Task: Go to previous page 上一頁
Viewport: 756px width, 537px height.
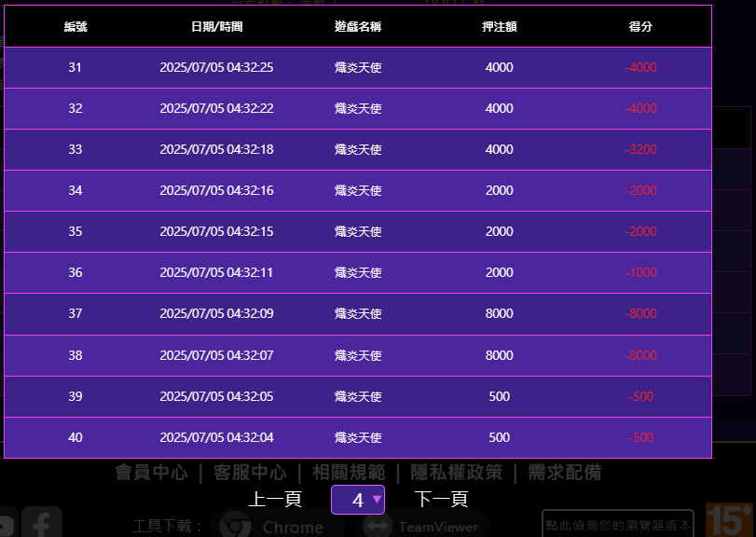Action: (x=275, y=500)
